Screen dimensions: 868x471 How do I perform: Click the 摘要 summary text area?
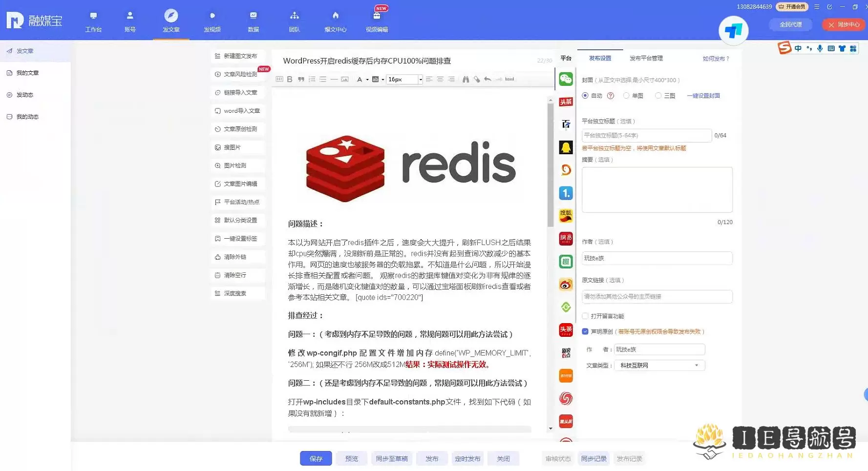[657, 190]
